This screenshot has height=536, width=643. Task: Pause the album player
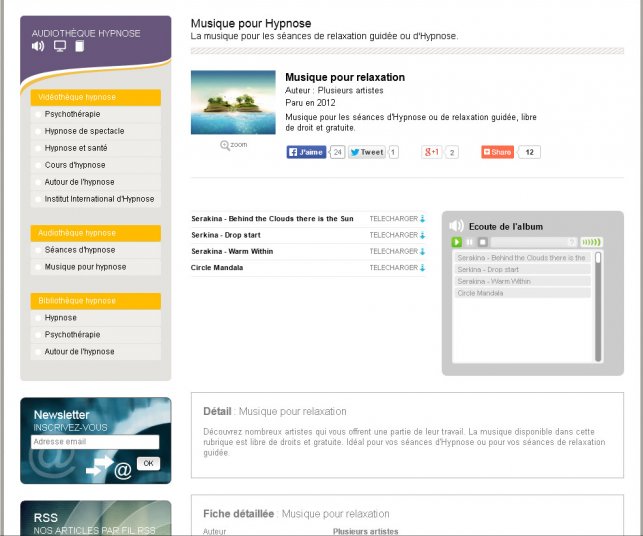click(x=469, y=242)
